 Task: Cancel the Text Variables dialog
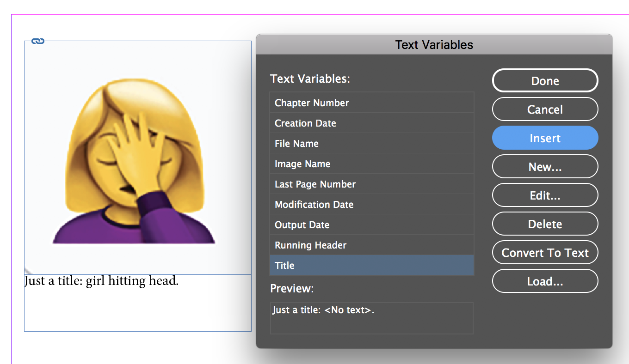545,109
